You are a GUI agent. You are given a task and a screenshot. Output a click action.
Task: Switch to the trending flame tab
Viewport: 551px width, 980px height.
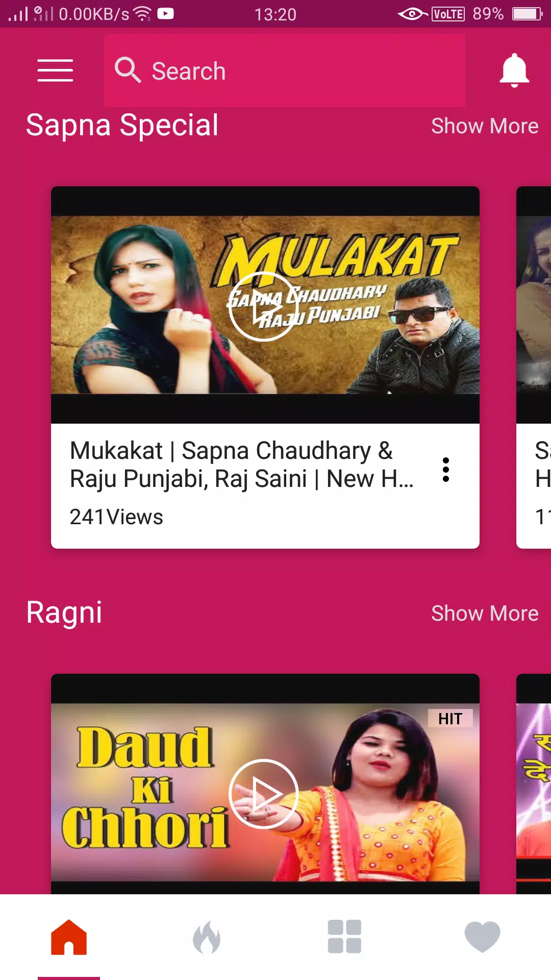pyautogui.click(x=207, y=937)
